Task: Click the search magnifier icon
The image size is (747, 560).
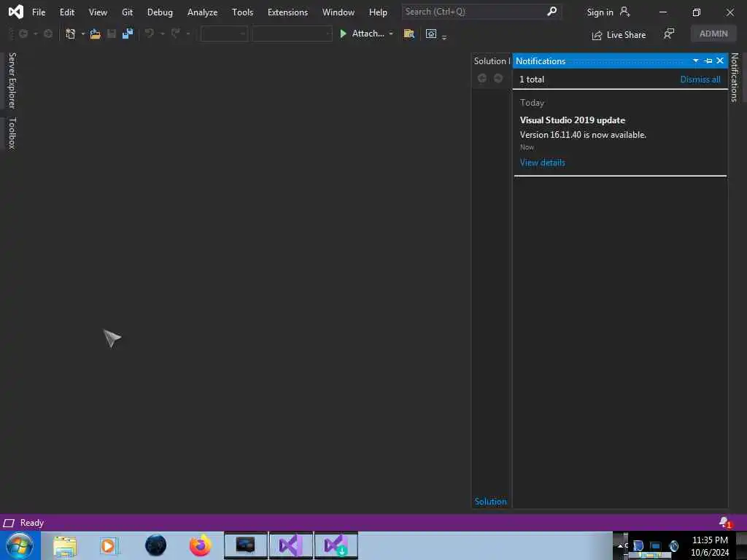Action: 551,12
